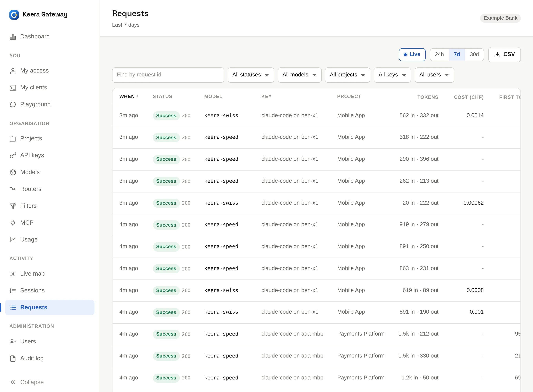The width and height of the screenshot is (533, 392).
Task: Click the Routers arrow icon
Action: click(x=13, y=189)
